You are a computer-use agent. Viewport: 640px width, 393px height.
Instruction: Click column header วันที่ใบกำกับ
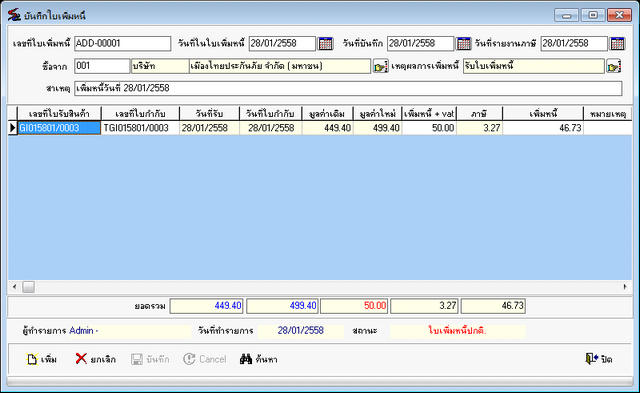coord(271,113)
